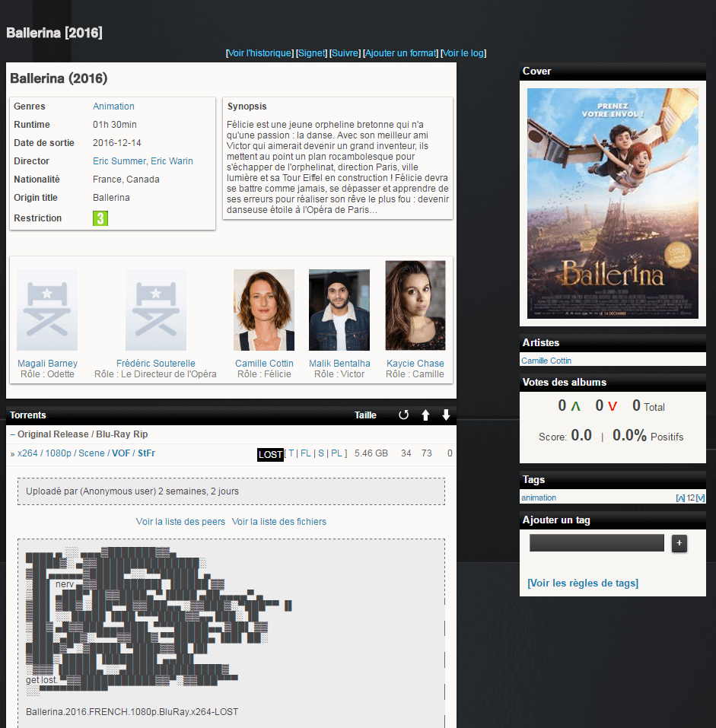Screen dimensions: 716x728
Task: Open x264 / 1080p / Scene torrent link
Action: (87, 453)
